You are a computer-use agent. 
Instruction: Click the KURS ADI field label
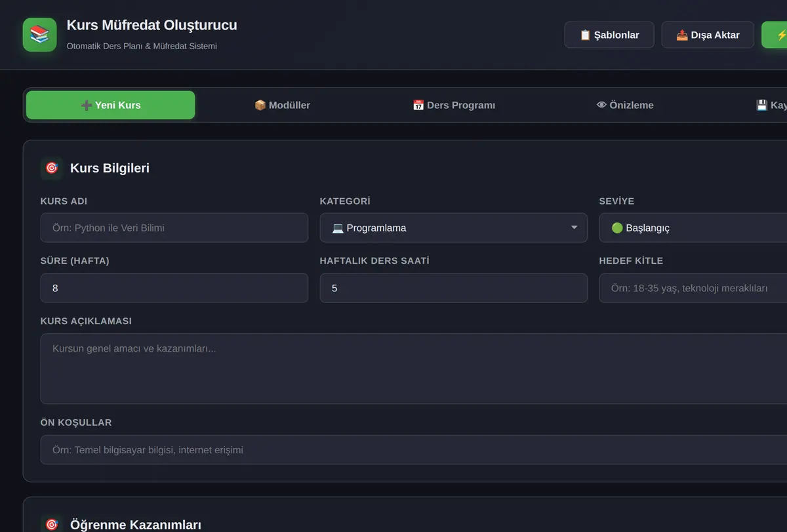tap(64, 201)
